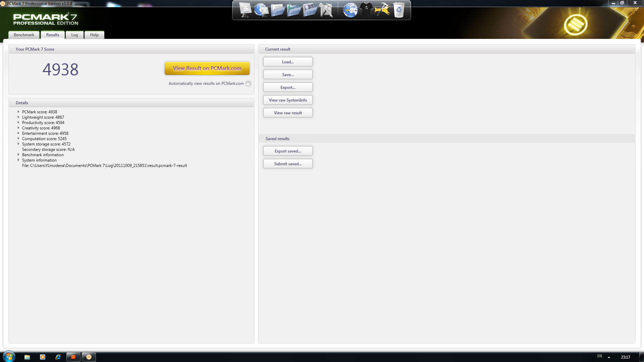Open the pictures folder dock icon
This screenshot has width=644, height=362.
coord(310,10)
